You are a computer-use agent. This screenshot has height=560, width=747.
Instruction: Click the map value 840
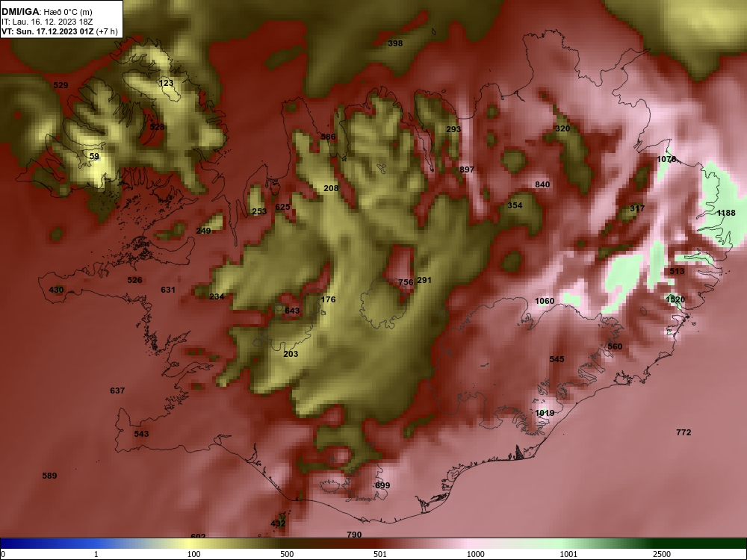tap(542, 184)
